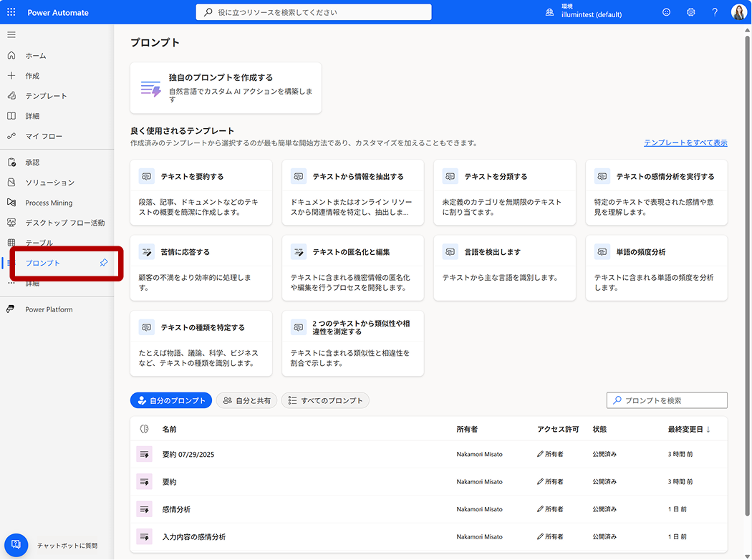Click the 要約 07/29/2025 prompt row icon
The width and height of the screenshot is (752, 560).
(145, 455)
